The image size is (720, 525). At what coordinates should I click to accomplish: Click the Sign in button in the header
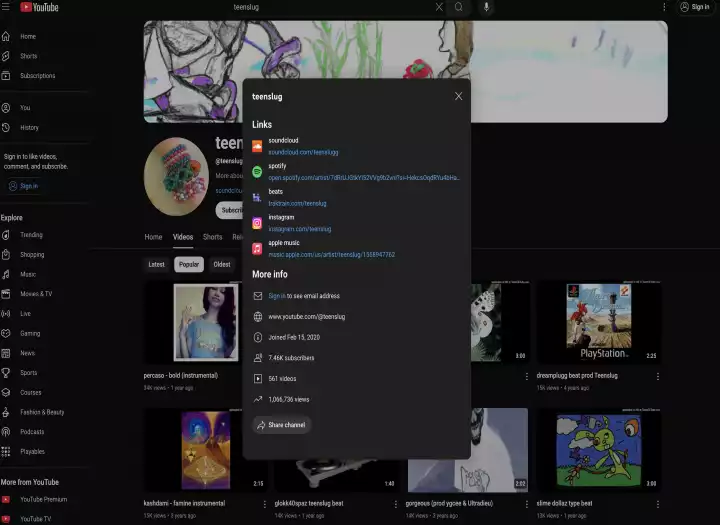point(695,7)
